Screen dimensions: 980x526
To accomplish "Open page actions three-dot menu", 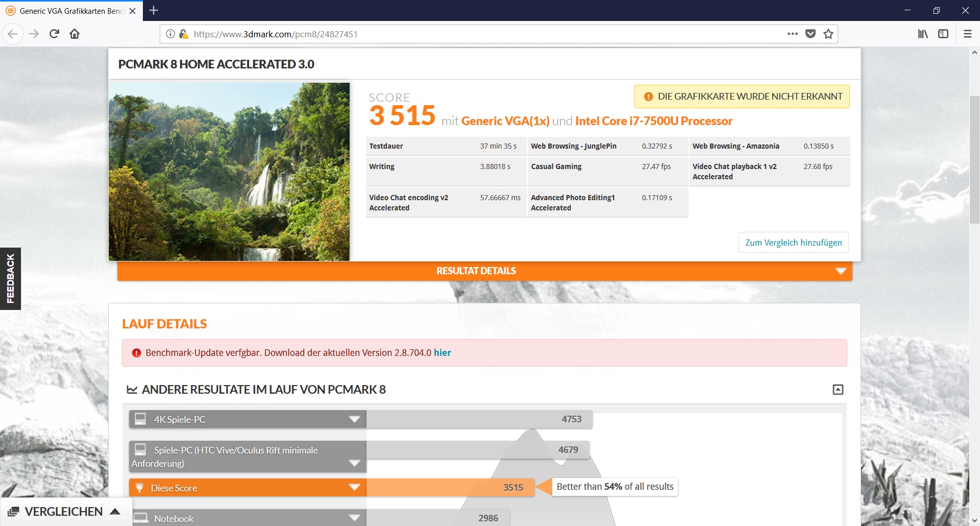I will point(792,34).
